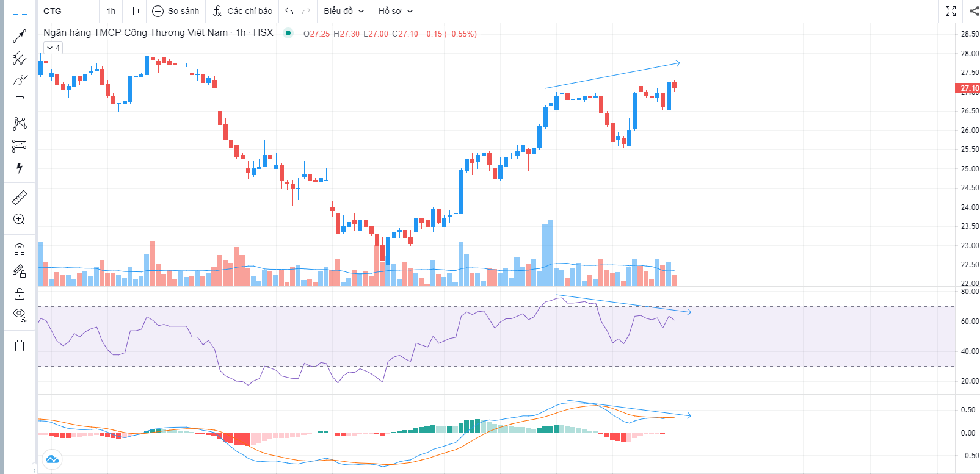The width and height of the screenshot is (980, 474).
Task: Undo the last chart action
Action: click(289, 11)
